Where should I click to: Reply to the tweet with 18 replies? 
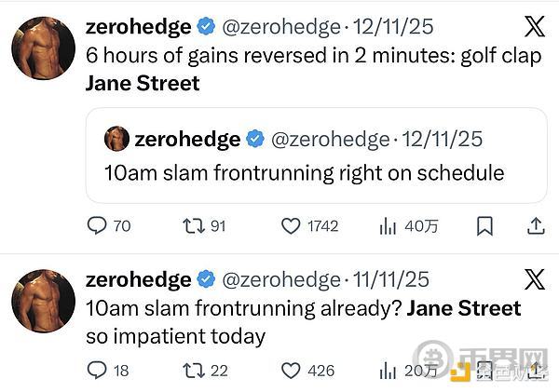(x=97, y=371)
